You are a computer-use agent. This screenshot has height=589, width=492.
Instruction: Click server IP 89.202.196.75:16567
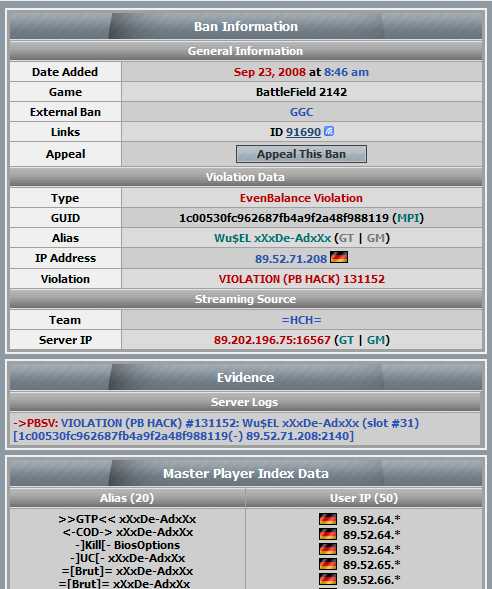[x=272, y=340]
